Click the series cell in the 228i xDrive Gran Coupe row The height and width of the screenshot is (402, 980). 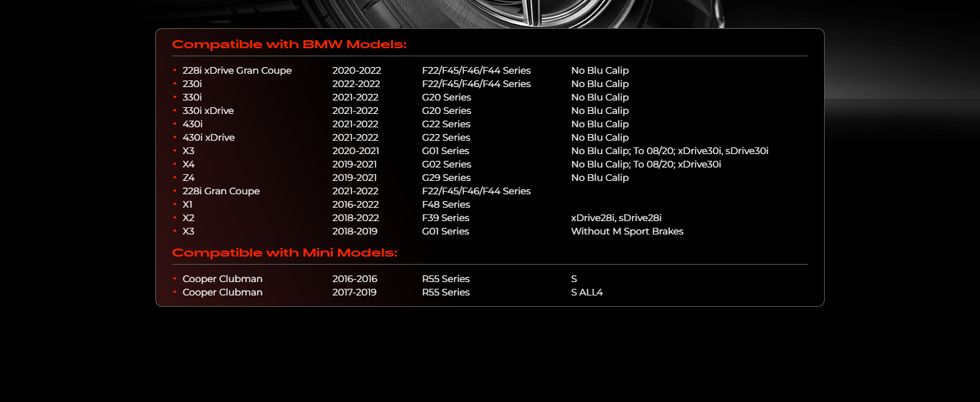tap(477, 70)
